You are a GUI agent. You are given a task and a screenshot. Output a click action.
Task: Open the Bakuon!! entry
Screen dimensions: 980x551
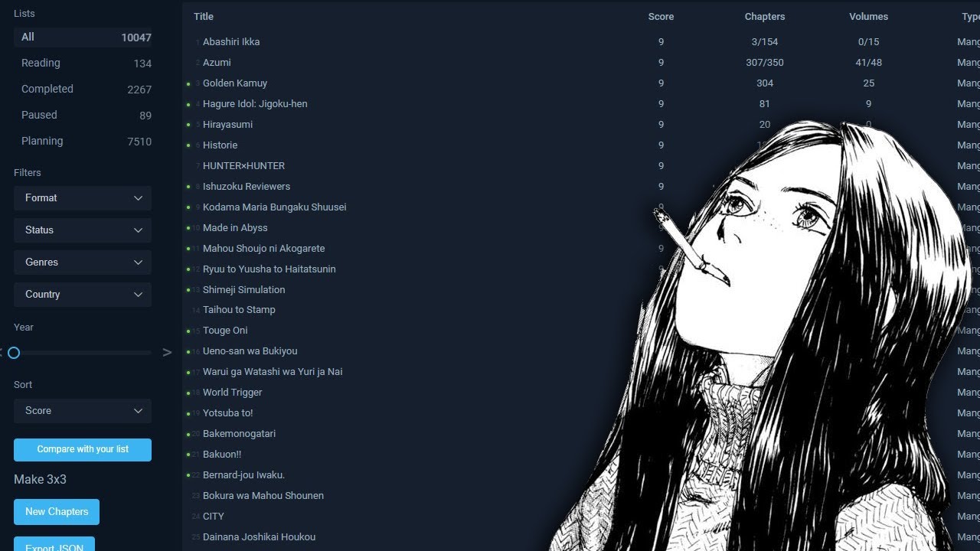[x=222, y=454]
